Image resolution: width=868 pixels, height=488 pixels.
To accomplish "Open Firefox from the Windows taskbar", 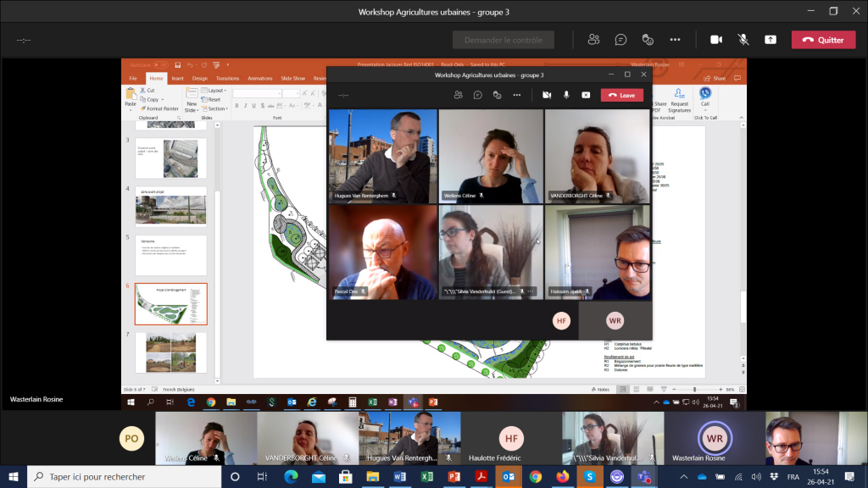I will [563, 476].
